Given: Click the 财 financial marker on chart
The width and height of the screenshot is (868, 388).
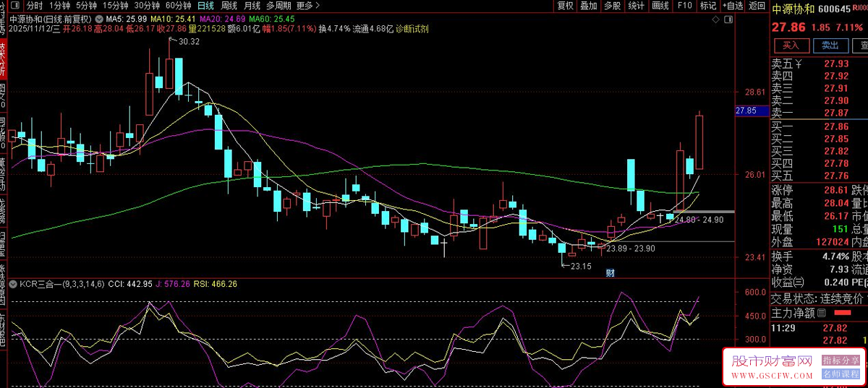Looking at the screenshot, I should pos(610,272).
